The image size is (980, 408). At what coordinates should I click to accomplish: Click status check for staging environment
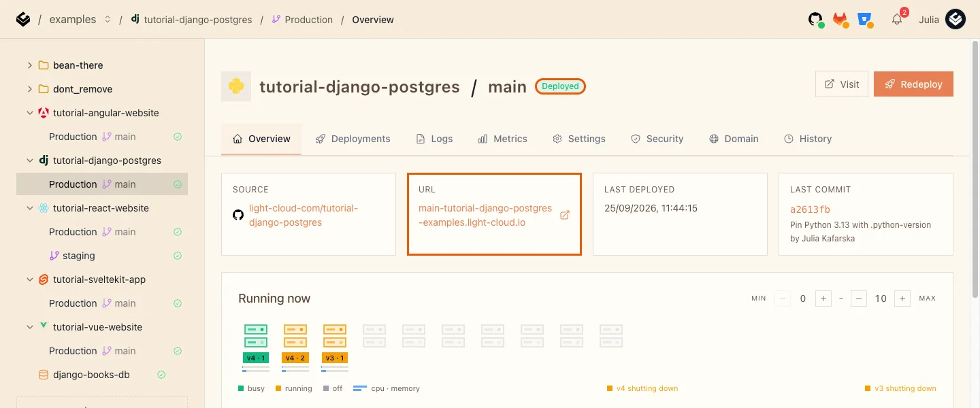tap(178, 256)
